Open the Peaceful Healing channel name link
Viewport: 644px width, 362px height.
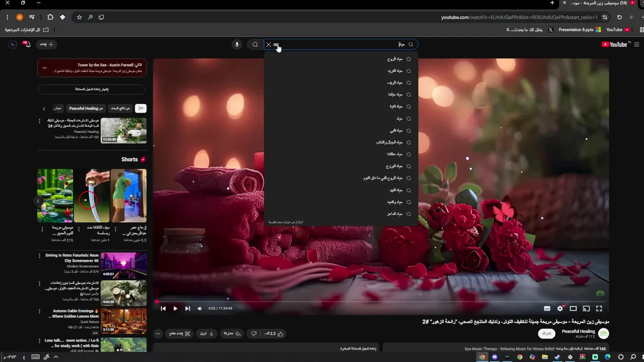tap(578, 331)
